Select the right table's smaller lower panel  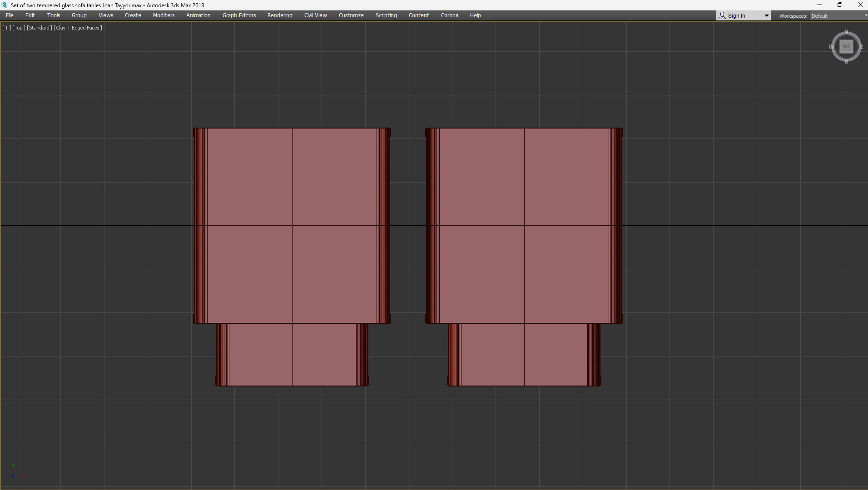[x=524, y=355]
